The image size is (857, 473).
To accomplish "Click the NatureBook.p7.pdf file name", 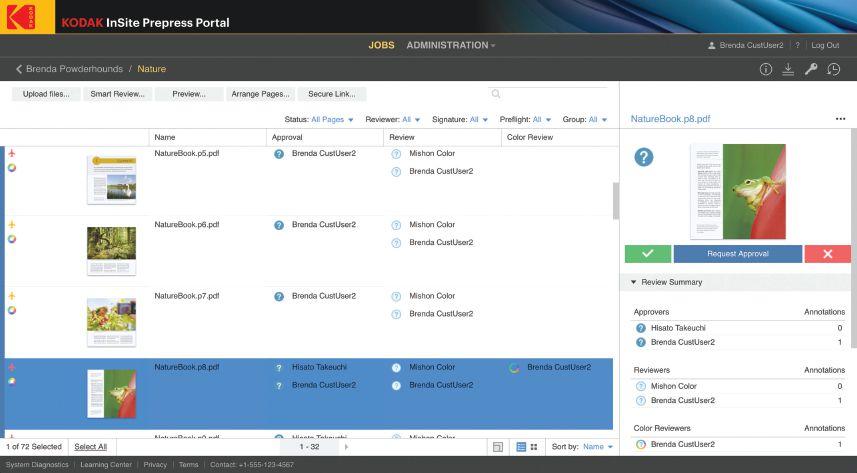I will click(187, 296).
